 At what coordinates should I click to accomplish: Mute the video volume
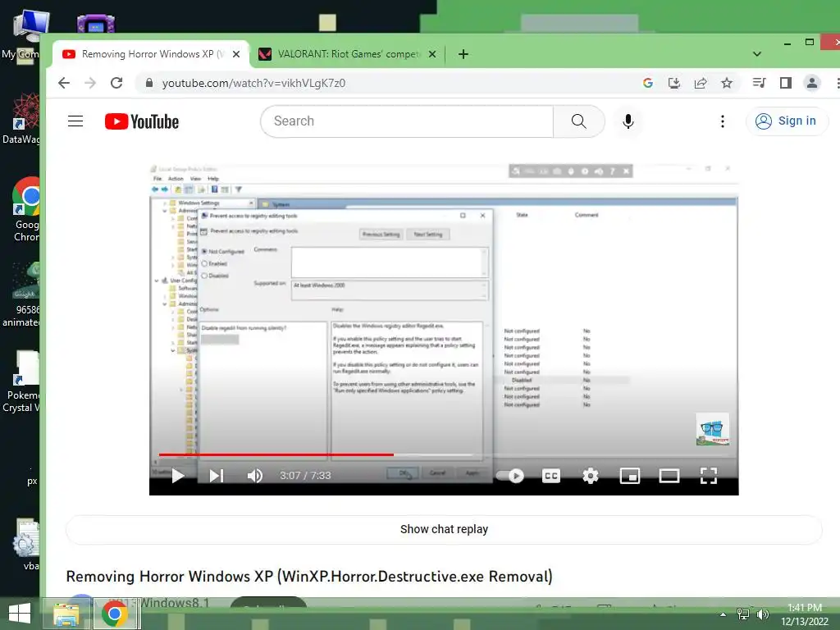[x=255, y=475]
